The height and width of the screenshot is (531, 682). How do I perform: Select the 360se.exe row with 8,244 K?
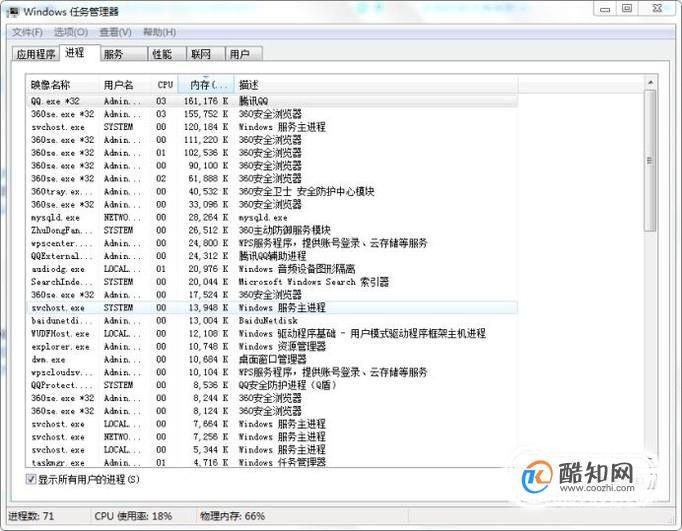coord(272,398)
